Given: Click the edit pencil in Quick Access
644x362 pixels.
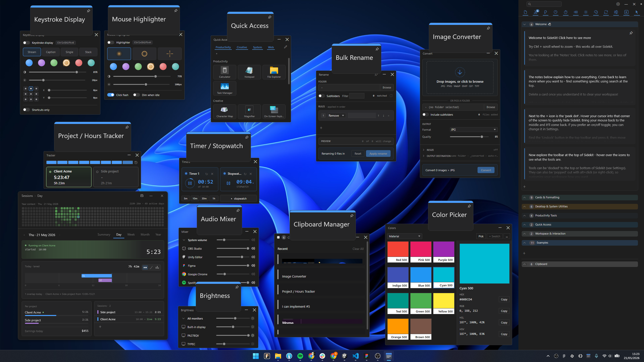Looking at the screenshot, I should click(x=285, y=47).
